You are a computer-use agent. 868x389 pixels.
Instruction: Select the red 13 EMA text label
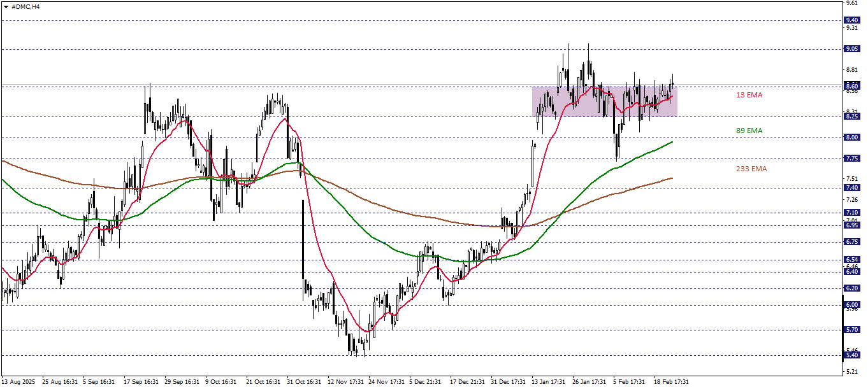point(749,95)
